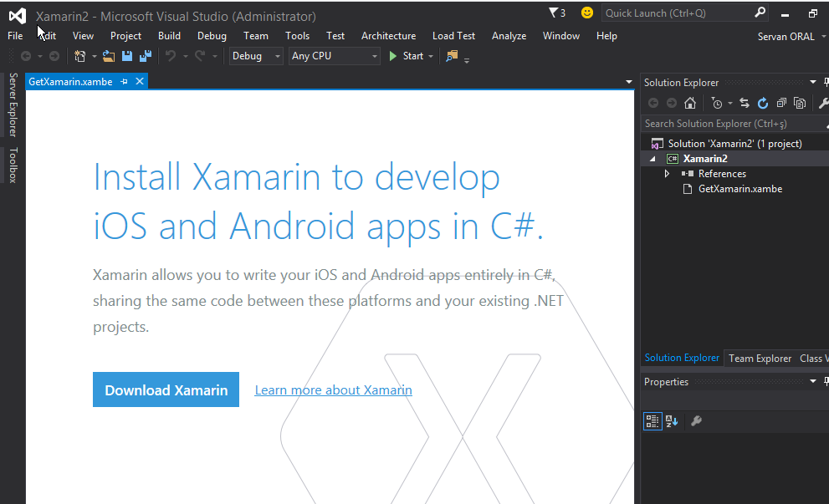Open the Analyze menu

[509, 36]
